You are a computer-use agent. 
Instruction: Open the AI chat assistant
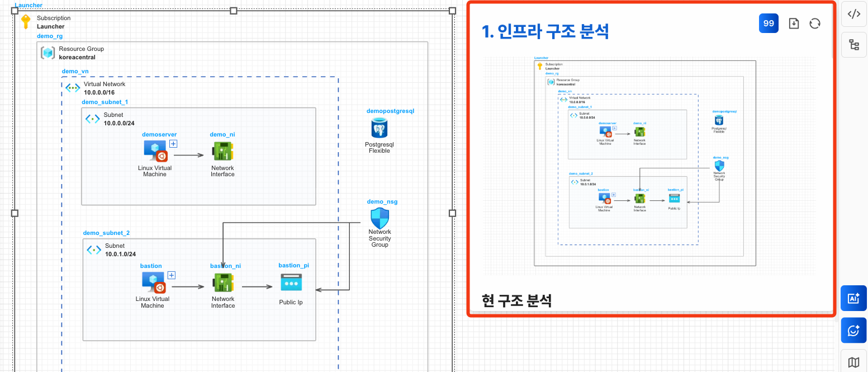click(853, 330)
